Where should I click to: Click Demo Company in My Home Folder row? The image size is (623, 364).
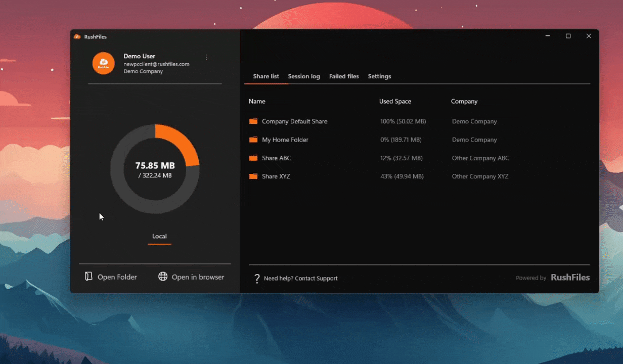click(474, 140)
